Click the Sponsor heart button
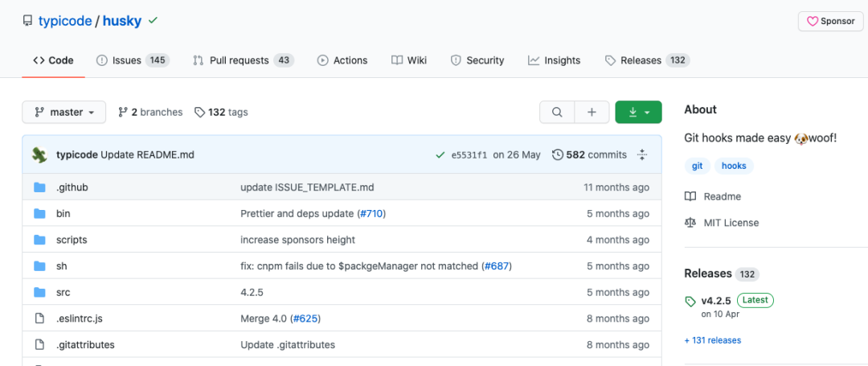 (x=830, y=22)
